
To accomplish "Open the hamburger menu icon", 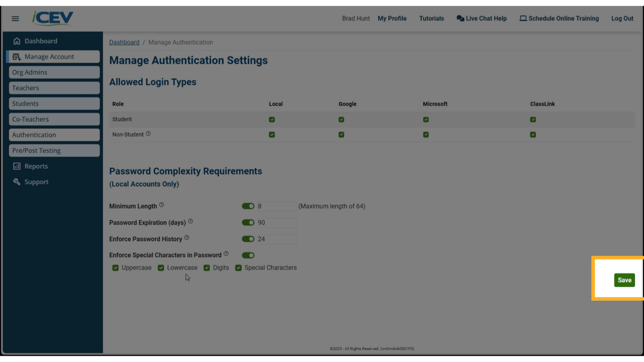I will (15, 19).
